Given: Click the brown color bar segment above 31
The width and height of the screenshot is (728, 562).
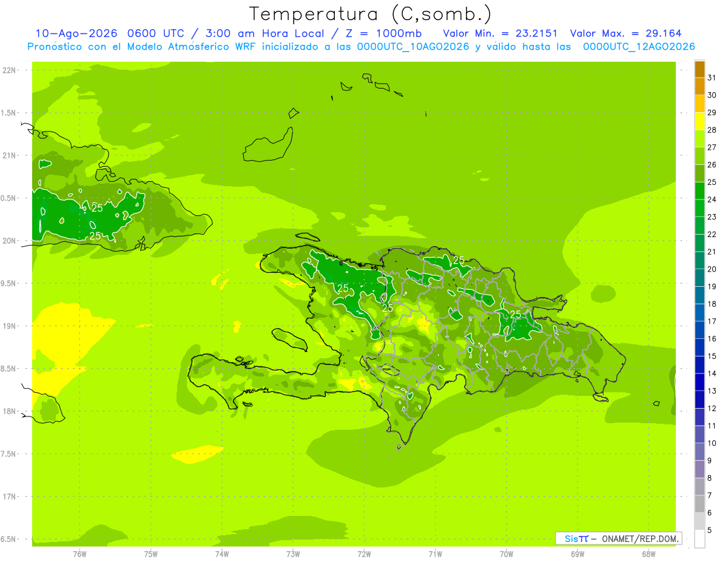Looking at the screenshot, I should (x=699, y=69).
